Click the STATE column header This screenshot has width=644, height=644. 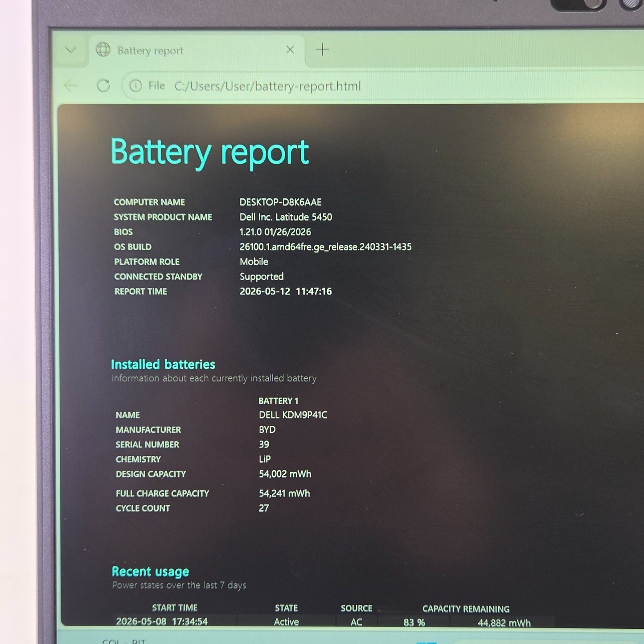point(286,608)
